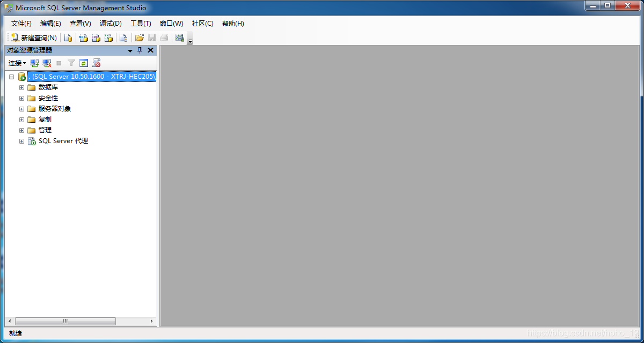Open the 调试(D) menu

point(111,24)
